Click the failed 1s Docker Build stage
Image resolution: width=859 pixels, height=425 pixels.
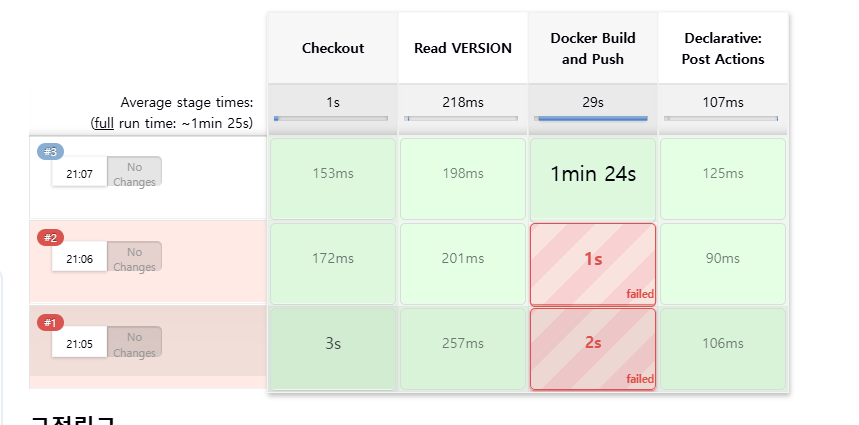click(593, 264)
